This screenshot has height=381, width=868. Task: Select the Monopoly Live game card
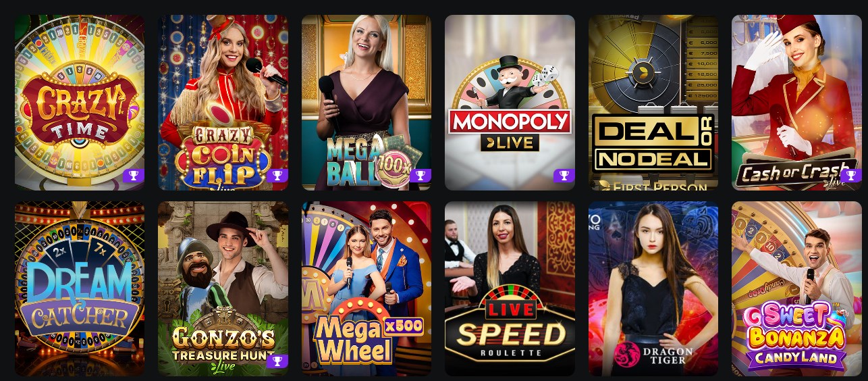(x=510, y=103)
